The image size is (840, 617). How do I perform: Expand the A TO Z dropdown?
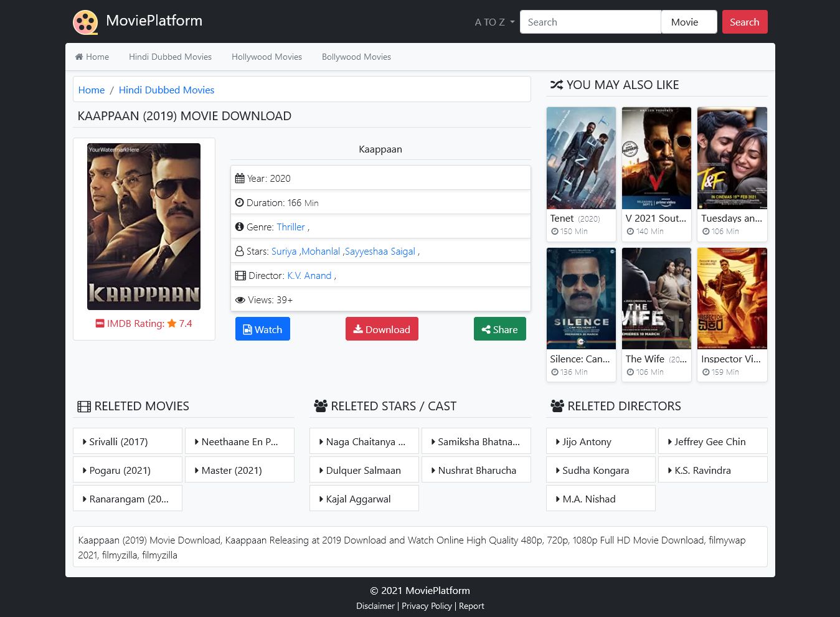[494, 22]
